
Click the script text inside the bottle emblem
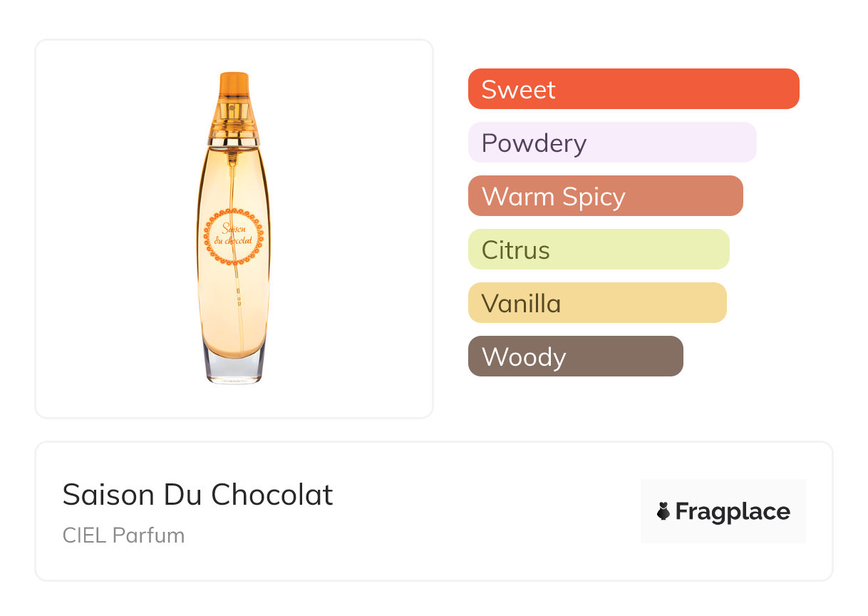[234, 235]
